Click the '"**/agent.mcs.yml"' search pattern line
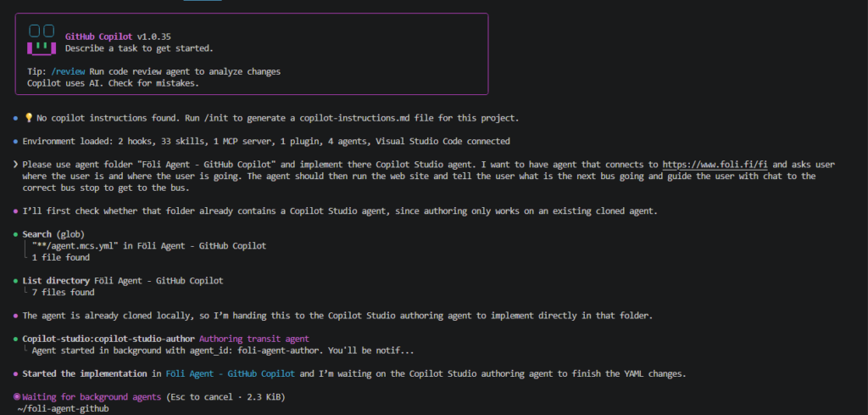 click(149, 245)
